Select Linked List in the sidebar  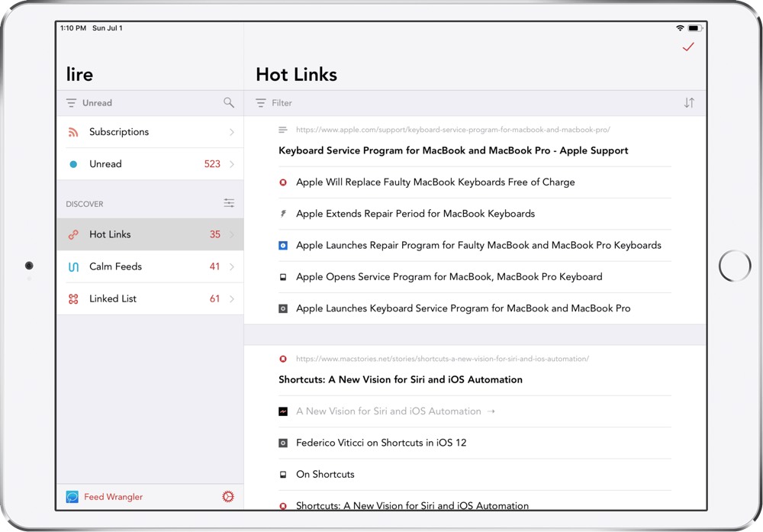click(150, 299)
